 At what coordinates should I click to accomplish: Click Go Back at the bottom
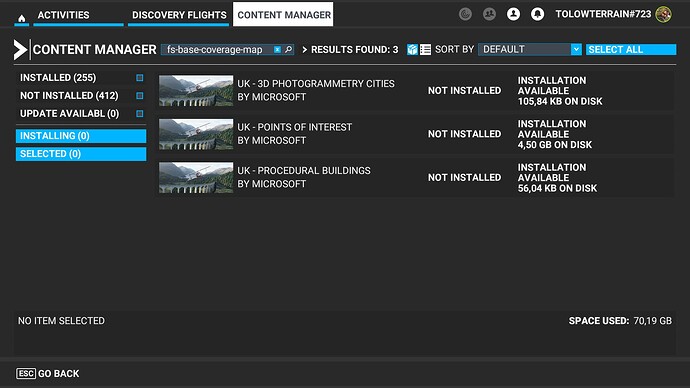click(59, 373)
